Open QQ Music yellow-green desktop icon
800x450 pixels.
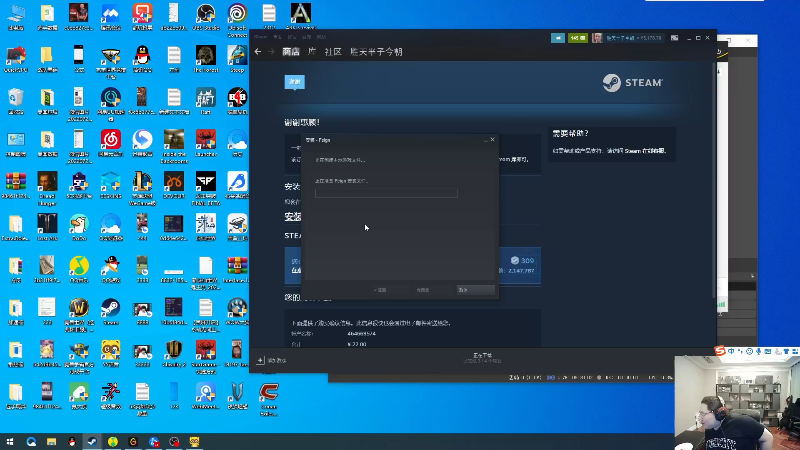[79, 269]
